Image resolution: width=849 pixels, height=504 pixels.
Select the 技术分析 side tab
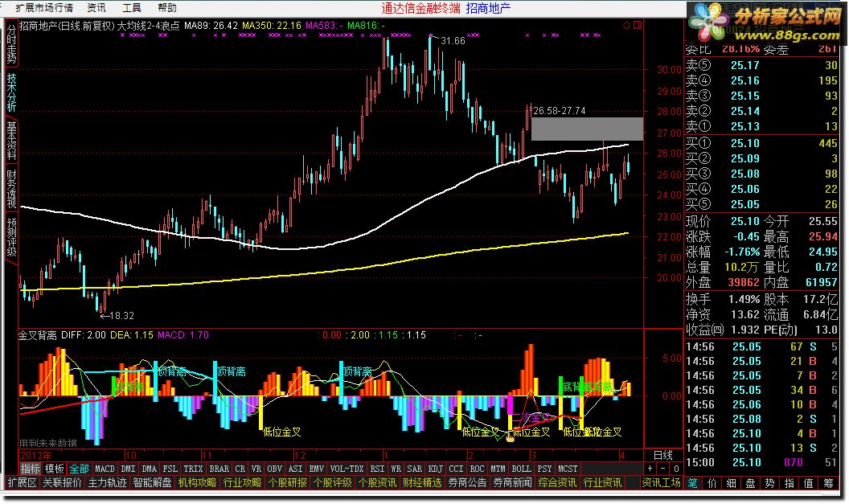point(11,92)
